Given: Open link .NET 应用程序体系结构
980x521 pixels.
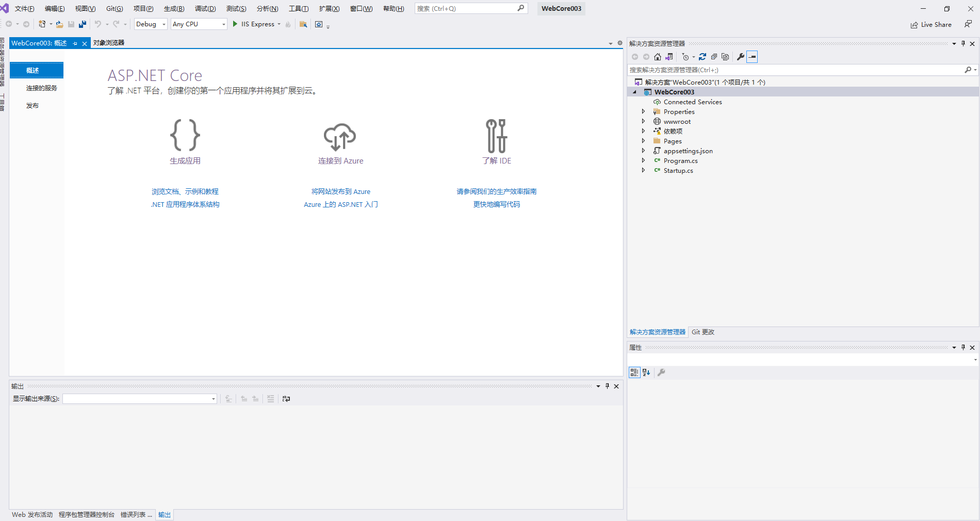Looking at the screenshot, I should click(x=185, y=204).
